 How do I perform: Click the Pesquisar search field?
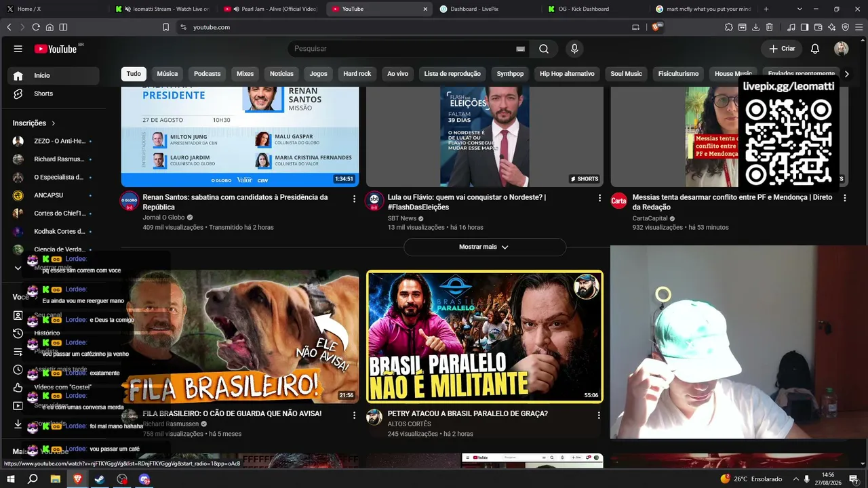click(x=403, y=49)
